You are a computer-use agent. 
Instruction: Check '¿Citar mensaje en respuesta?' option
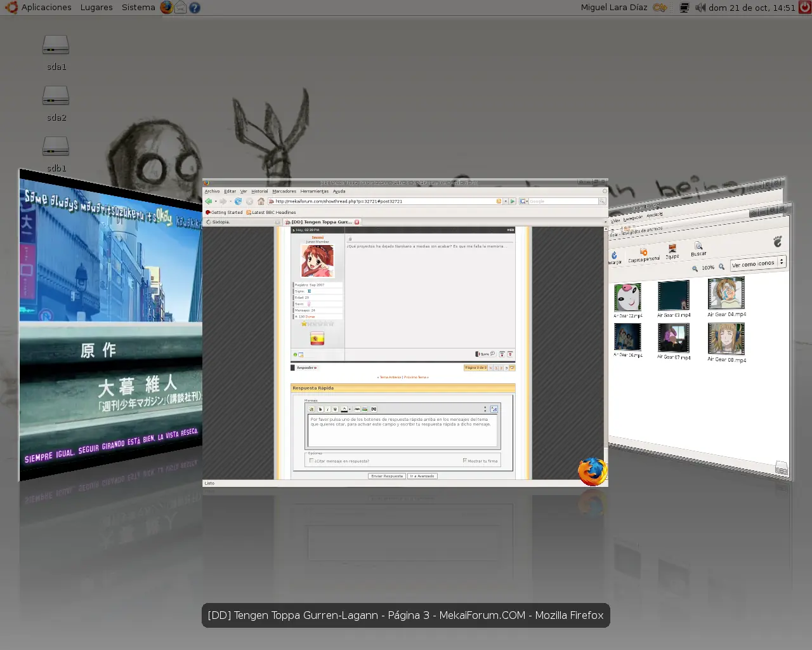(311, 461)
